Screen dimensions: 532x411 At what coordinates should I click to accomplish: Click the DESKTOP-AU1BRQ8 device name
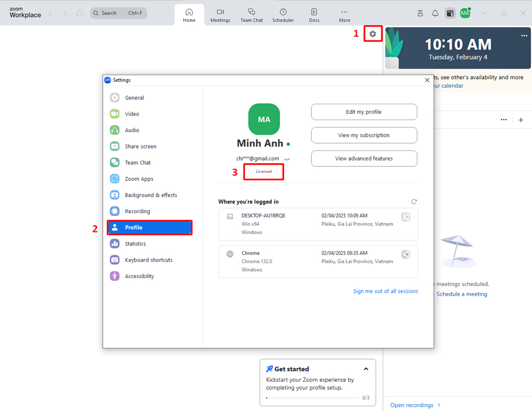263,216
